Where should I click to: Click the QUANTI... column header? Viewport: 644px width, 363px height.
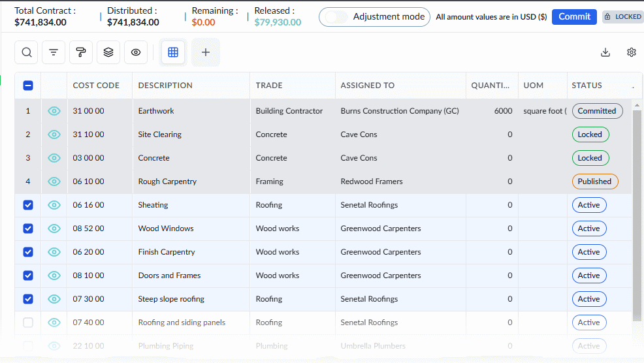(x=491, y=86)
